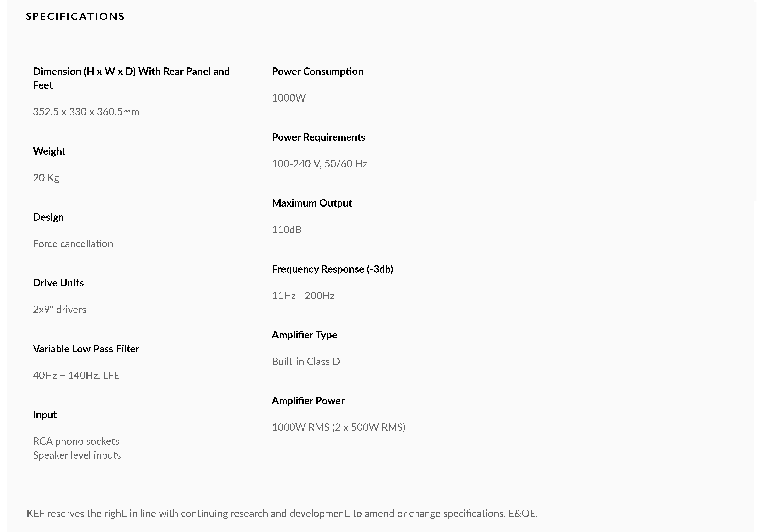Click the Built-in Class D text
Viewport: 762px width, 532px height.
306,361
